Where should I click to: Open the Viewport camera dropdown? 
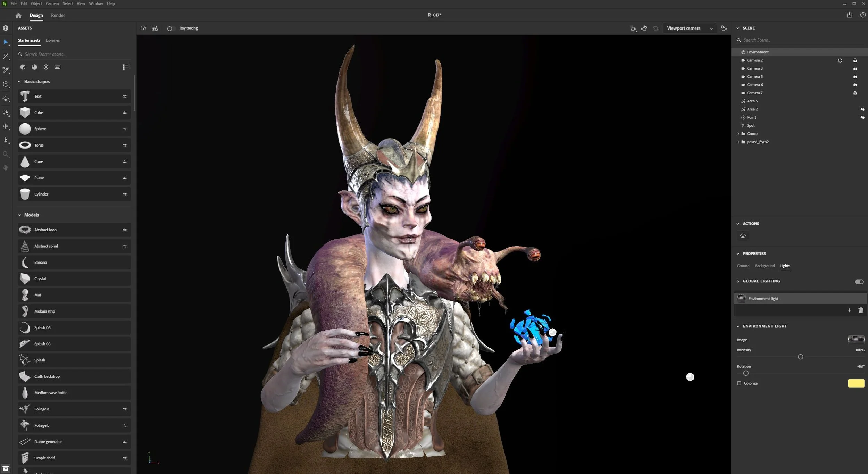click(x=690, y=28)
